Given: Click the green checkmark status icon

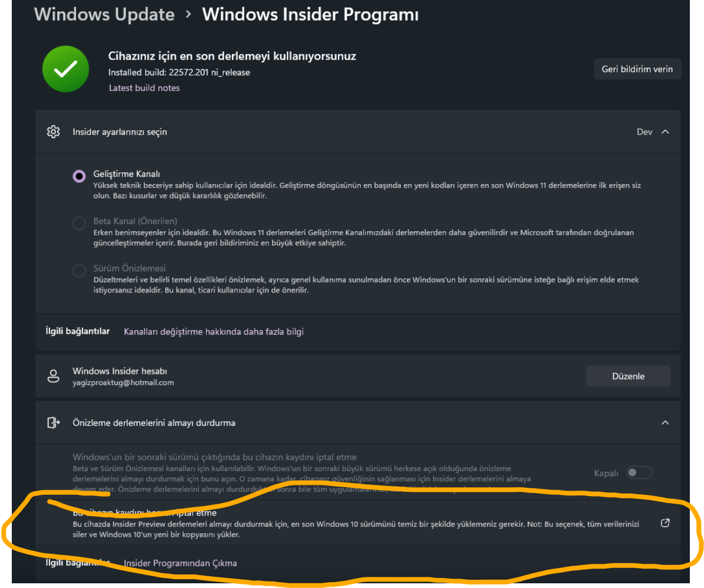Looking at the screenshot, I should (66, 69).
